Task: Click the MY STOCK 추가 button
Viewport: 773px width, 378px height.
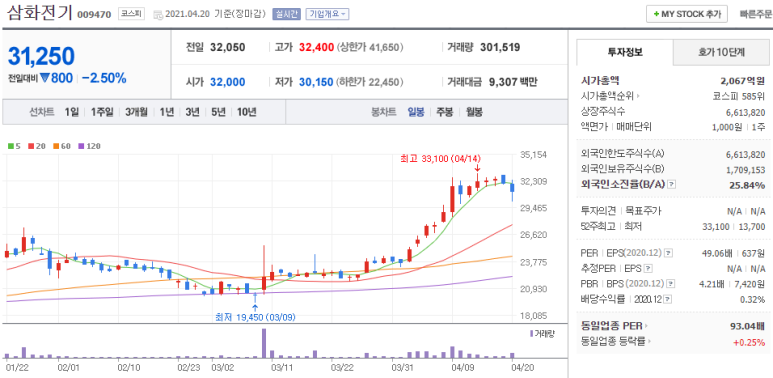Action: click(687, 14)
